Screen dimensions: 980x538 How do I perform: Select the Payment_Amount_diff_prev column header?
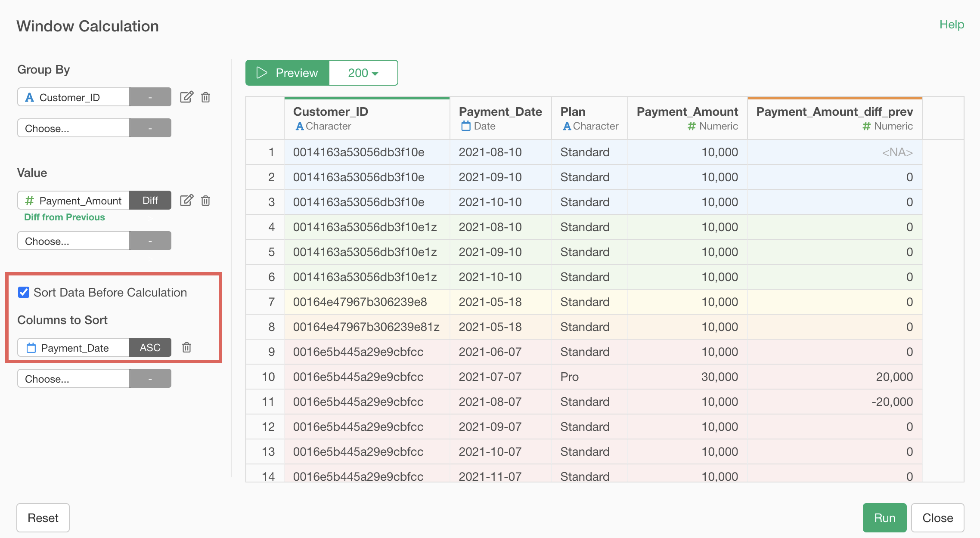834,112
